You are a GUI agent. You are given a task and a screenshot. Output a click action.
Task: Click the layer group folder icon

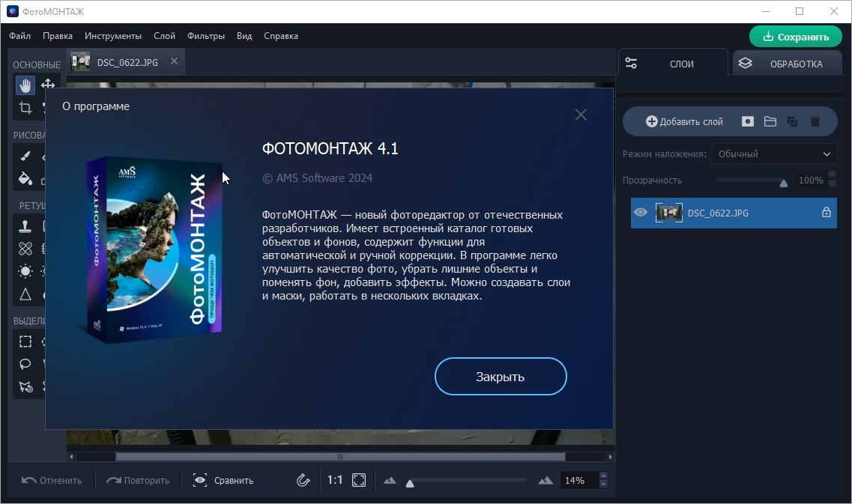tap(770, 121)
